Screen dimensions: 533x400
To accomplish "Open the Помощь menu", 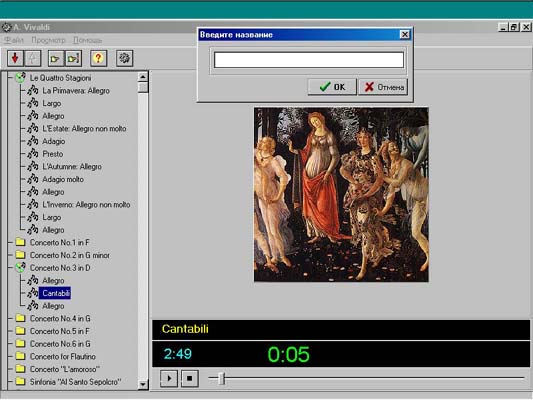I will click(x=87, y=40).
